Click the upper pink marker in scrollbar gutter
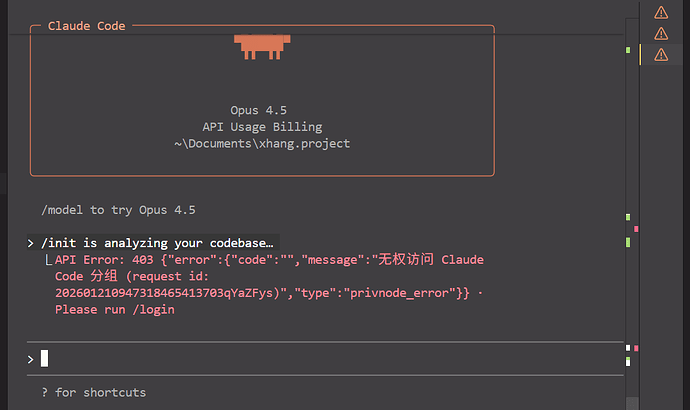This screenshot has width=690, height=410. (x=636, y=229)
